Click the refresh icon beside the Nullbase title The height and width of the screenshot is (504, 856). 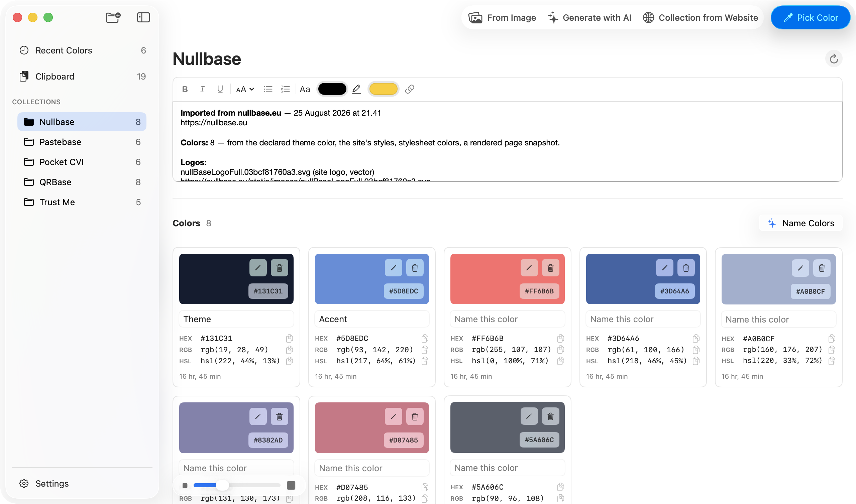(x=834, y=59)
